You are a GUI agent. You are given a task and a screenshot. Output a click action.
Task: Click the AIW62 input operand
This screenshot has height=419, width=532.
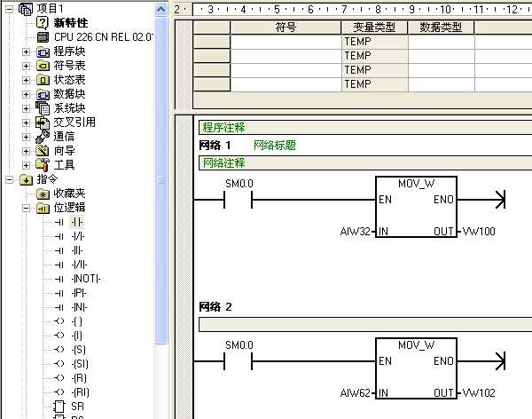[355, 393]
